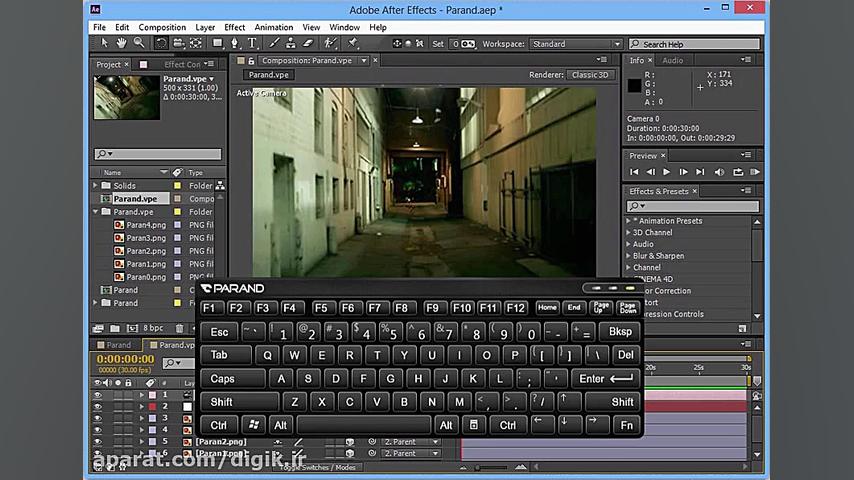The width and height of the screenshot is (854, 480).
Task: Expand Blur & Sharpen category
Action: click(629, 256)
